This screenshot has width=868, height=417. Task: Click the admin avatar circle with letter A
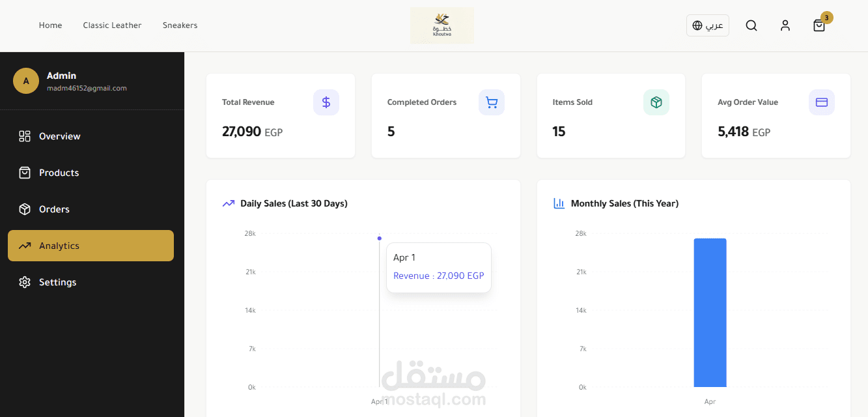[x=26, y=81]
